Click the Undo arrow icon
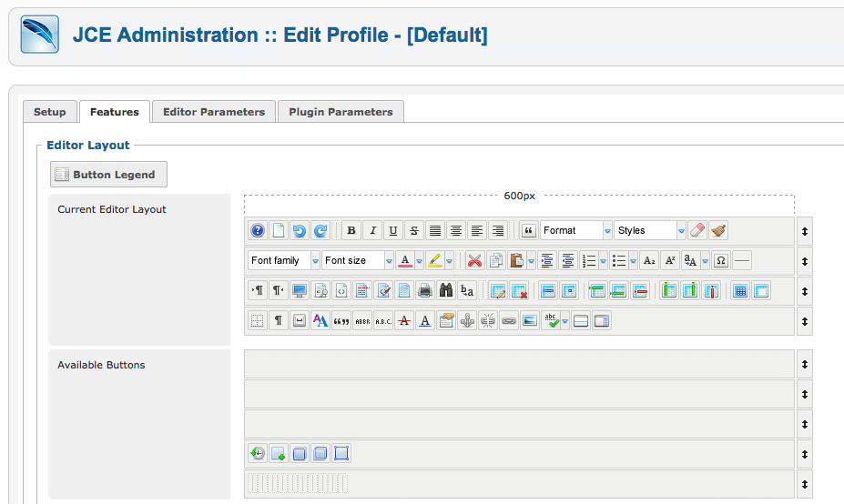844x504 pixels. (x=300, y=231)
